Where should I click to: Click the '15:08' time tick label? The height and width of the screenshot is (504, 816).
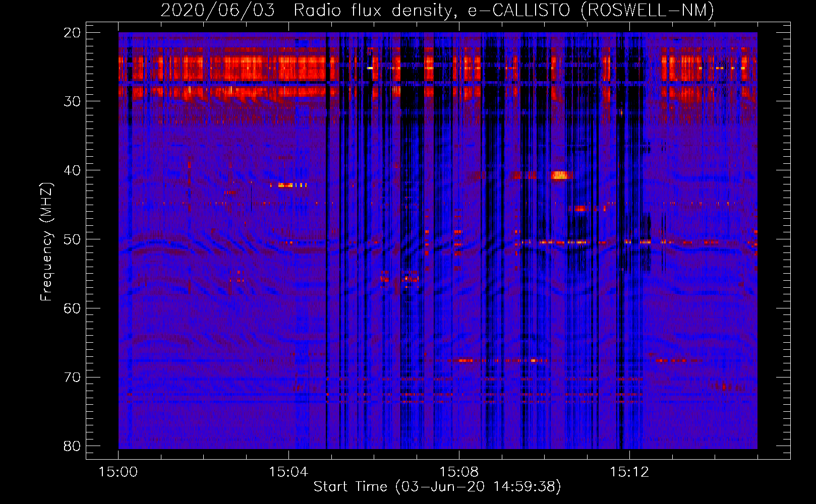459,472
